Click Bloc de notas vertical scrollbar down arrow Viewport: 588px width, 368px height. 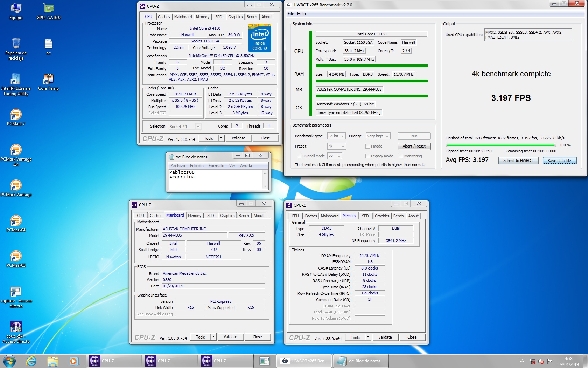[x=265, y=186]
